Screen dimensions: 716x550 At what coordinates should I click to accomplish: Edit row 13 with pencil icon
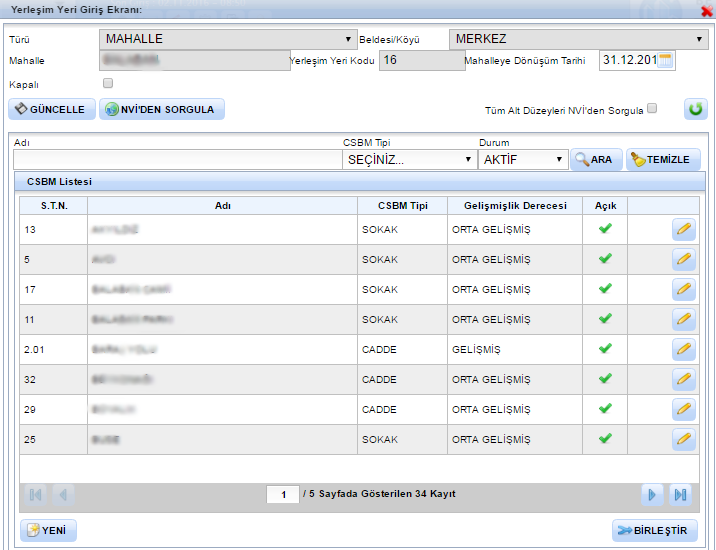(x=684, y=229)
